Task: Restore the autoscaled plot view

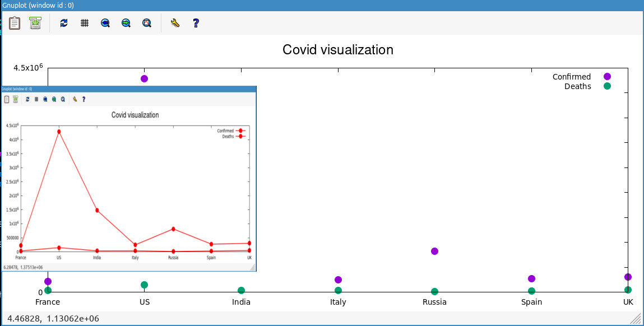Action: point(146,23)
